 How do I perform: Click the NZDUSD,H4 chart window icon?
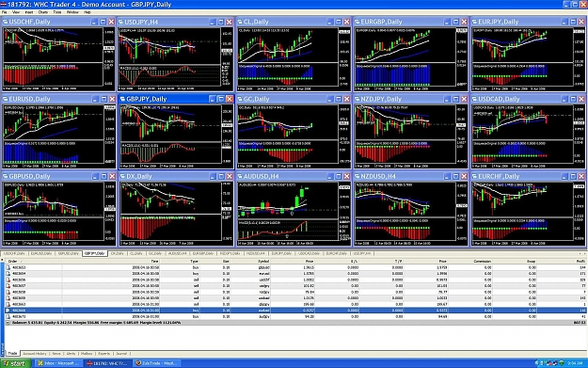pyautogui.click(x=358, y=176)
